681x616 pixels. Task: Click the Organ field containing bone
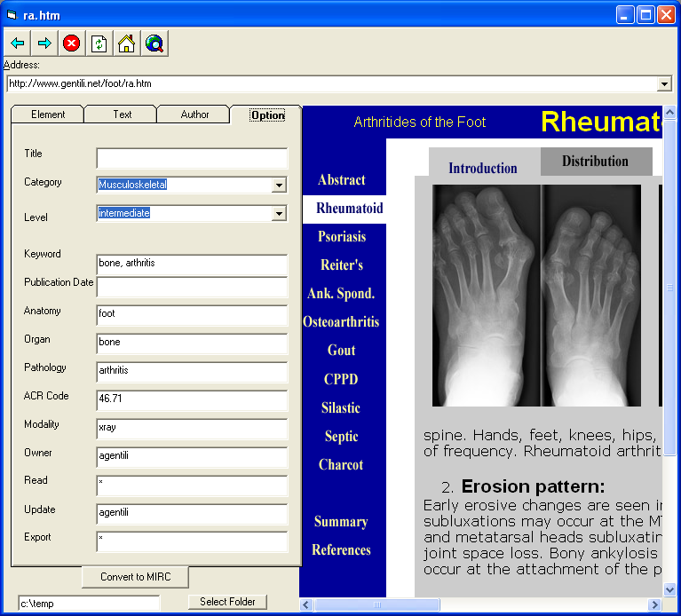192,344
